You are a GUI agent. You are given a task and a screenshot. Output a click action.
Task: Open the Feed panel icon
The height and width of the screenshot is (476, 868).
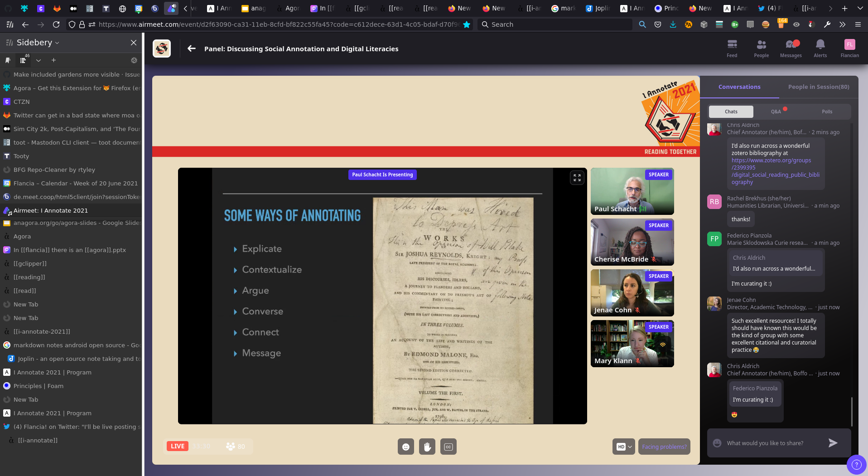[732, 49]
